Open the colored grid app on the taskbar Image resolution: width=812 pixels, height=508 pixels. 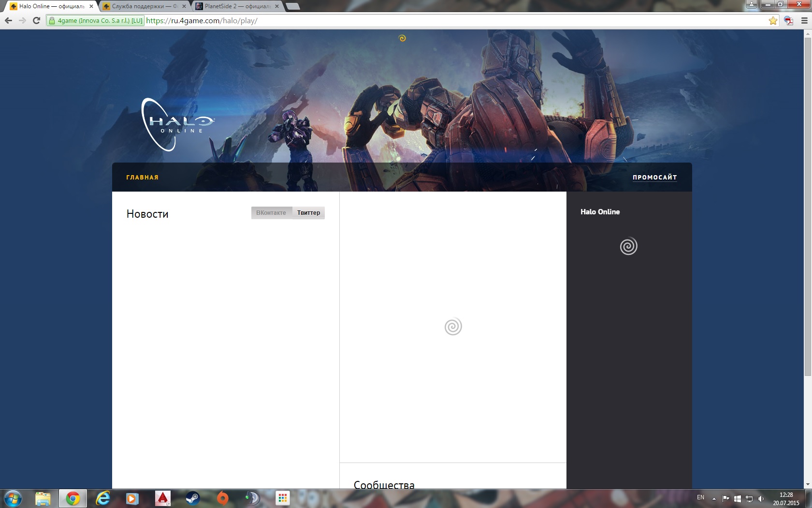pyautogui.click(x=283, y=498)
